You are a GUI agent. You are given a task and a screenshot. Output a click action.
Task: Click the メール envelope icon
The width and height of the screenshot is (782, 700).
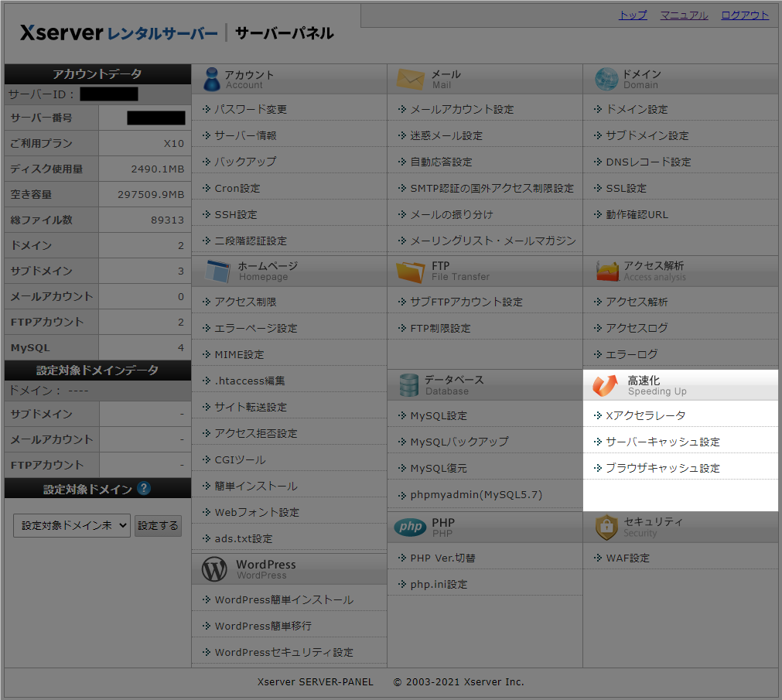[410, 79]
